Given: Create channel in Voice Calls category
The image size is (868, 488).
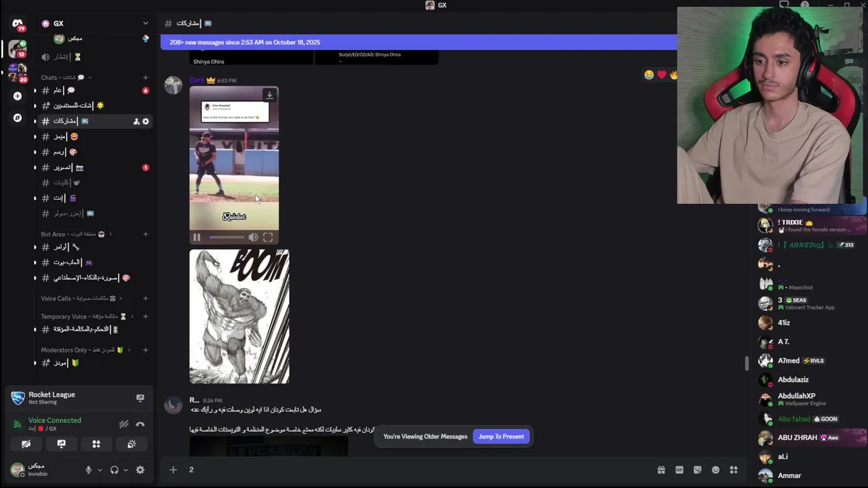Looking at the screenshot, I should [x=145, y=298].
